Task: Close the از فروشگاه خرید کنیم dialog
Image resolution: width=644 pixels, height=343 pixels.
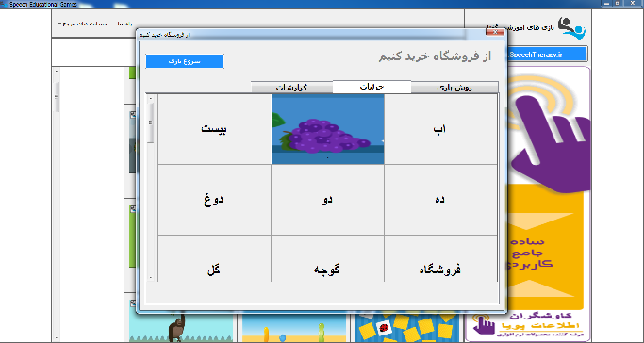Action: tap(495, 32)
